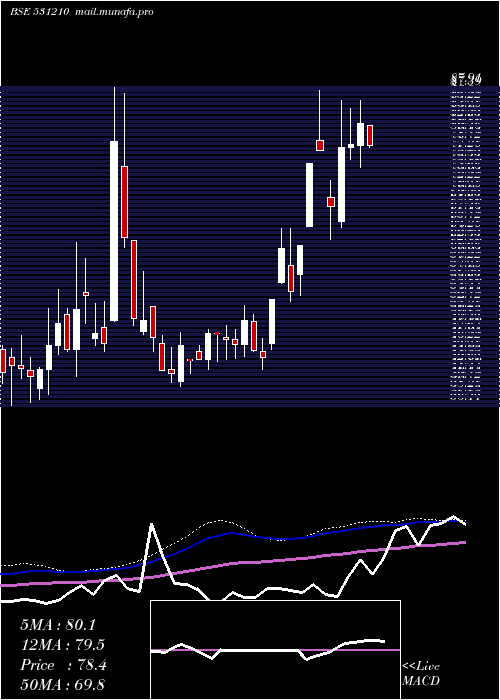Click the last red candlestick on the chart
Viewport: 500px width, 700px height.
point(370,135)
